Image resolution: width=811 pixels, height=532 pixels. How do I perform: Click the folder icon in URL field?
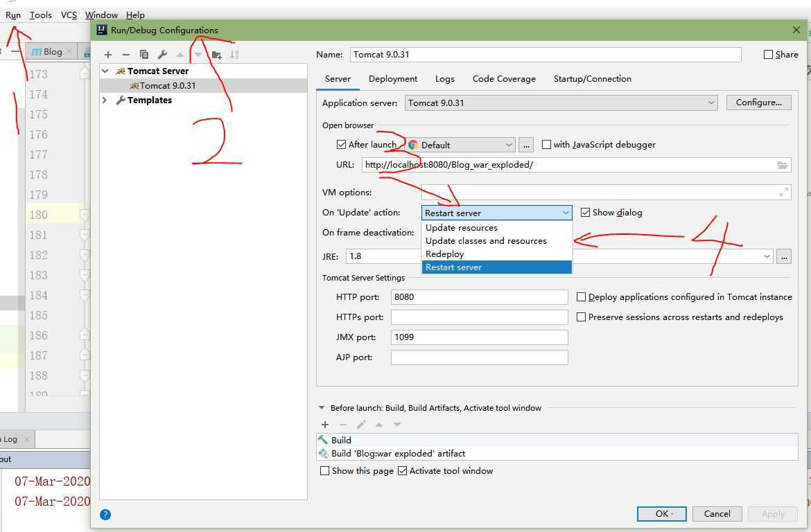(782, 165)
